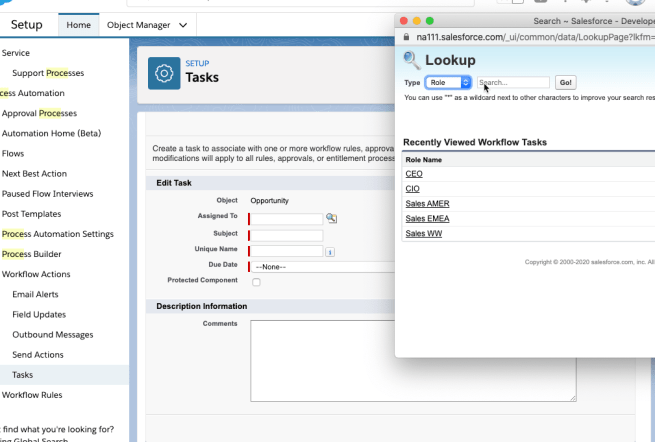Screen dimensions: 655x442
Task: Open the Due Date dropdown
Action: (320, 267)
